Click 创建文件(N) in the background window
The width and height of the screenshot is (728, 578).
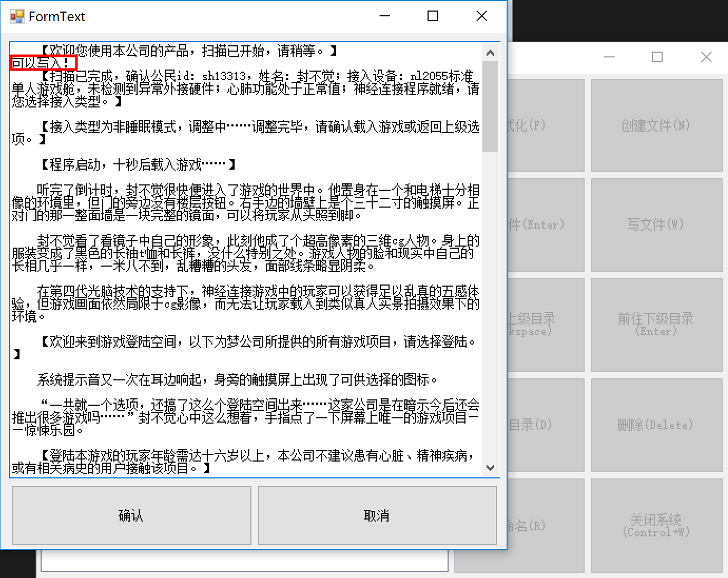[x=656, y=125]
